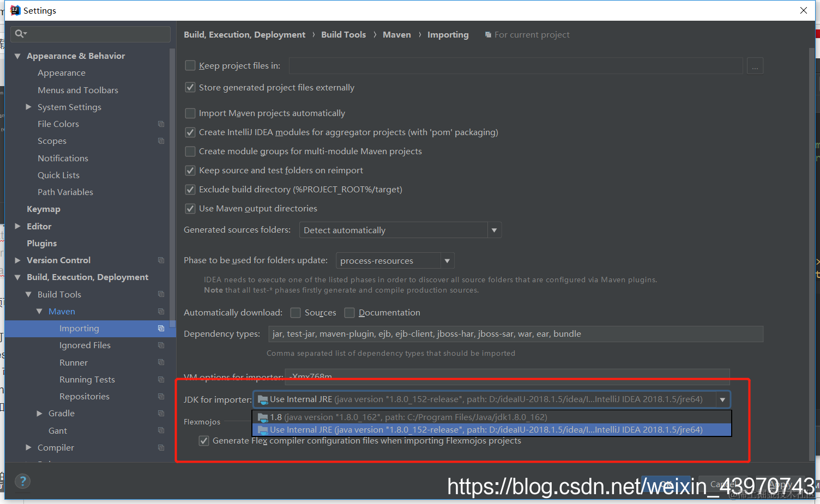The width and height of the screenshot is (820, 504).
Task: Click project-level icon next to Gradle
Action: coord(161,413)
